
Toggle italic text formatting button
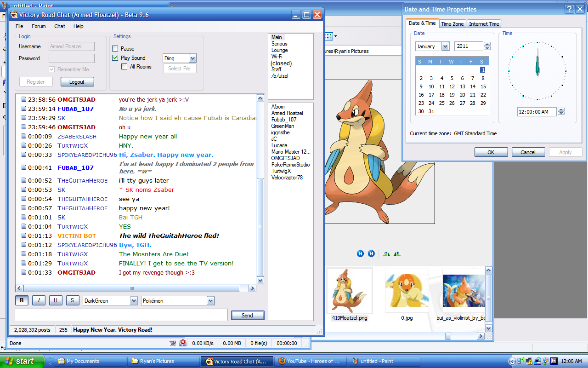(x=39, y=300)
